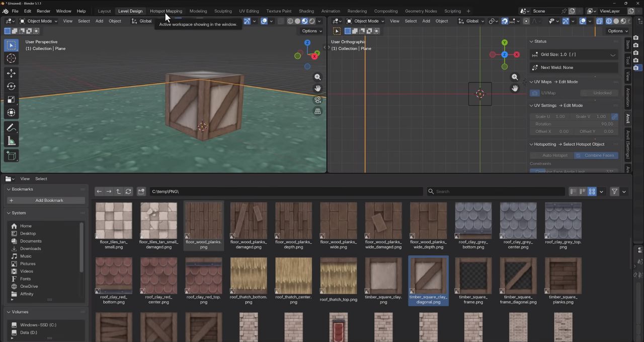Open the Render menu
The height and width of the screenshot is (342, 644).
coord(43,11)
